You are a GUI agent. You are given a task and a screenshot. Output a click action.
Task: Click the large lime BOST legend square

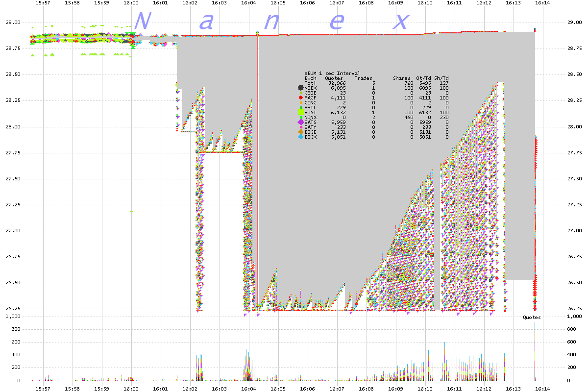tap(301, 112)
